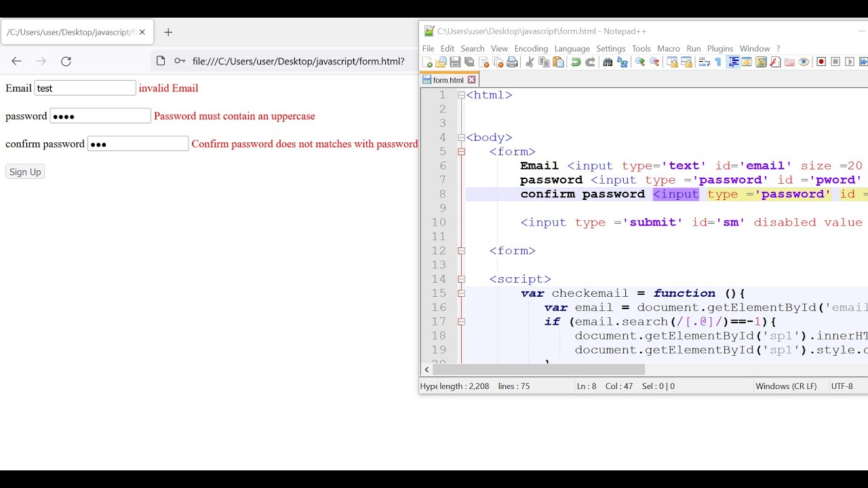
Task: Click the Redo arrow icon
Action: [590, 62]
